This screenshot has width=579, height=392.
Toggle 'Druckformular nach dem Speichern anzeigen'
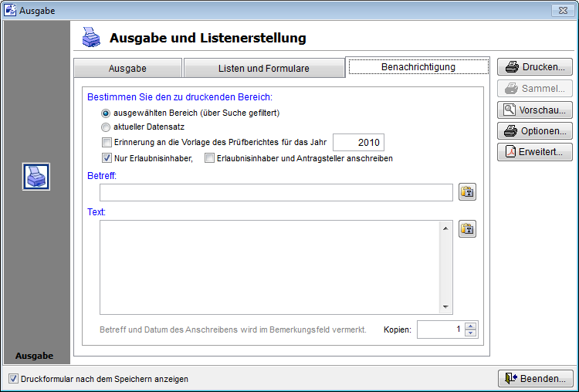13,379
